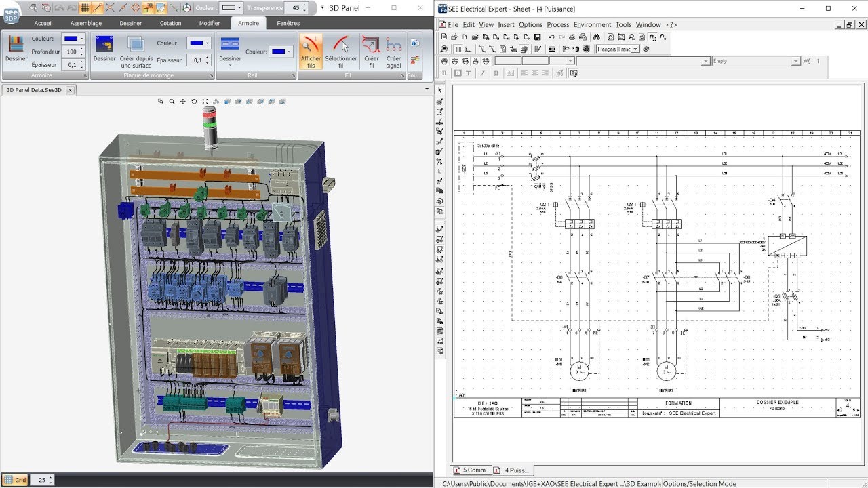
Task: Open the 'Empty' style dropdown
Action: (x=795, y=60)
